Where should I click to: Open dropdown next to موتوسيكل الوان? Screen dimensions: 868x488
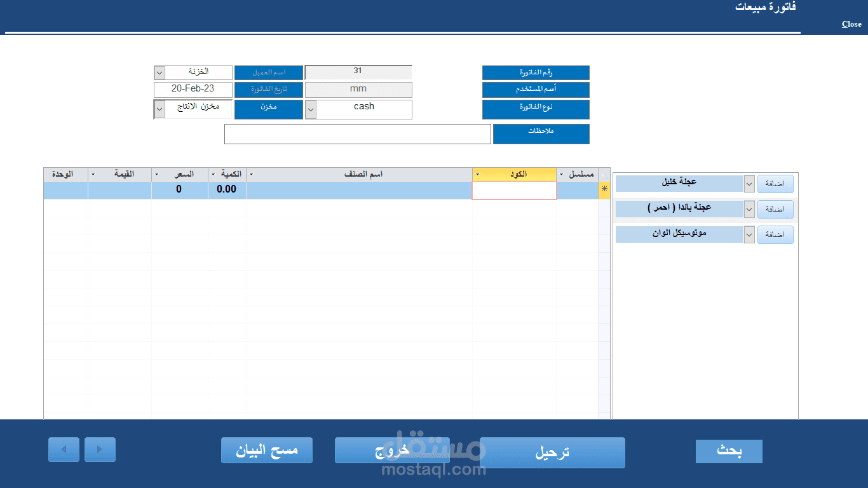(749, 234)
